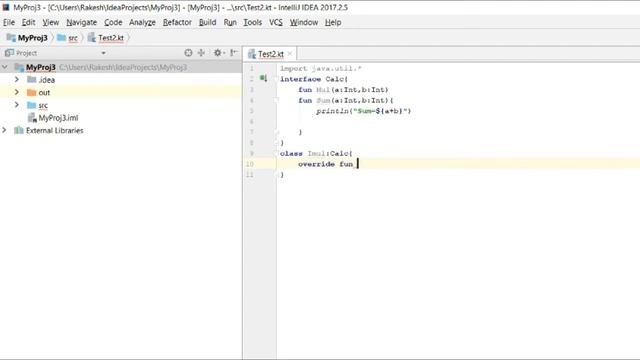Open the Run menu
Viewport: 640px width, 360px height.
(x=230, y=22)
